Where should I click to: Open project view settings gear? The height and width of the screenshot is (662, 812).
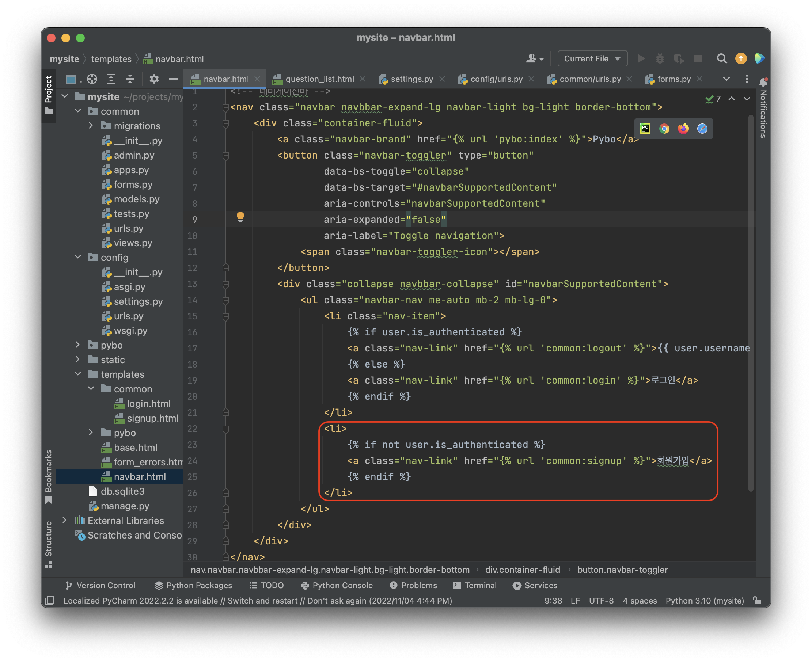(154, 79)
